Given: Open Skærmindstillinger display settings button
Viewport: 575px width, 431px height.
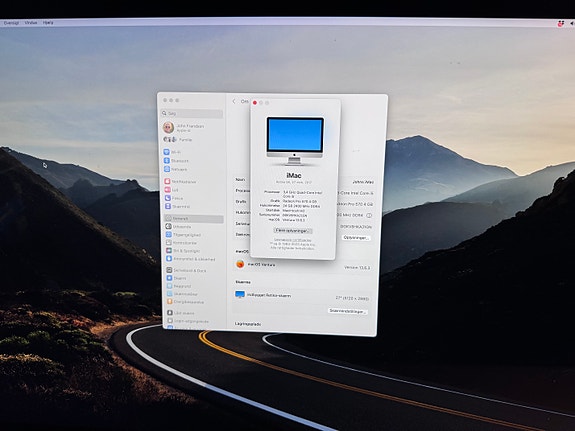Looking at the screenshot, I should pyautogui.click(x=348, y=311).
